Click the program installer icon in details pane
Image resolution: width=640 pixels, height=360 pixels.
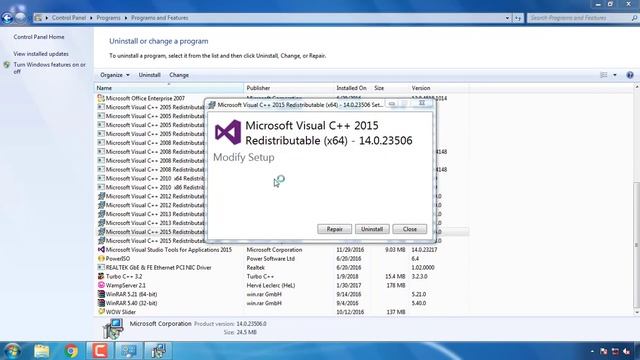tap(113, 329)
